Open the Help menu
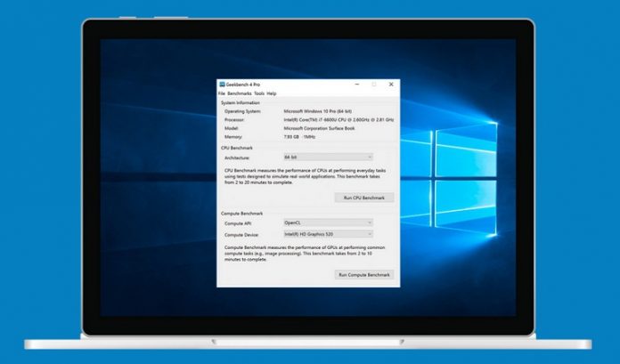 coord(271,93)
